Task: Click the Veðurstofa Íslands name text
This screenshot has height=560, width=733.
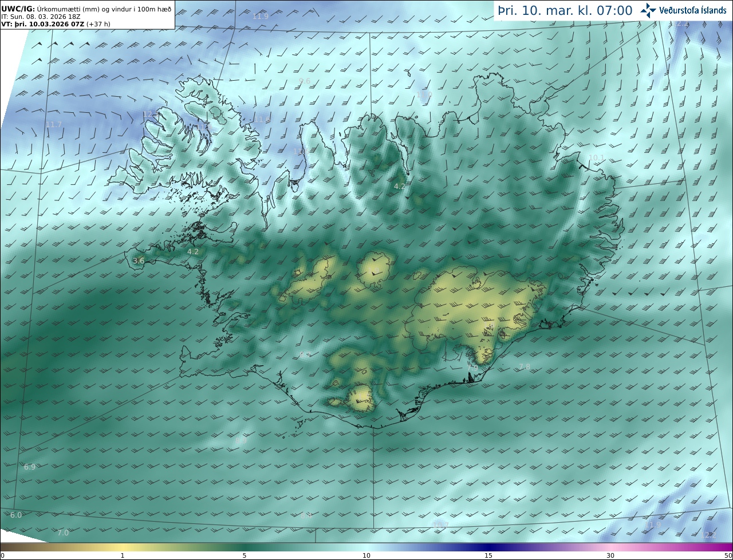Action: pyautogui.click(x=693, y=10)
